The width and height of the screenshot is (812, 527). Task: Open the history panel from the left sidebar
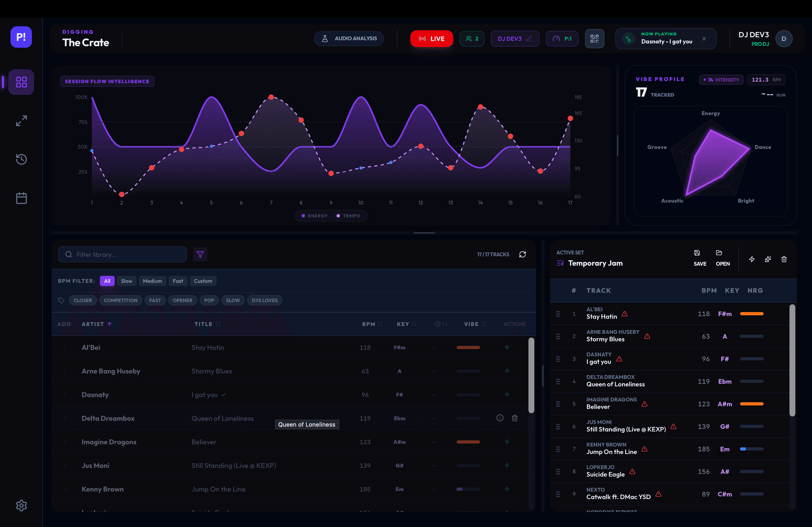(x=21, y=159)
